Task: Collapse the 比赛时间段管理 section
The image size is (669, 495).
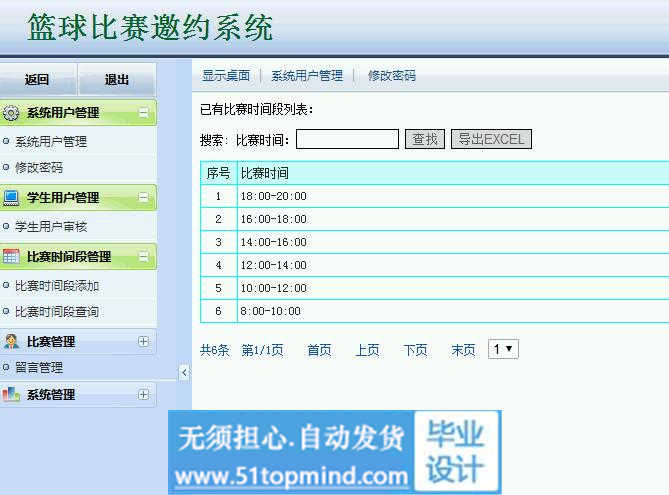Action: click(143, 257)
